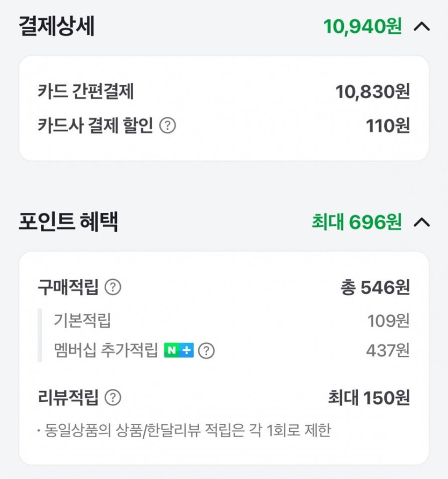Click the 카드 간편결제 label

point(86,92)
